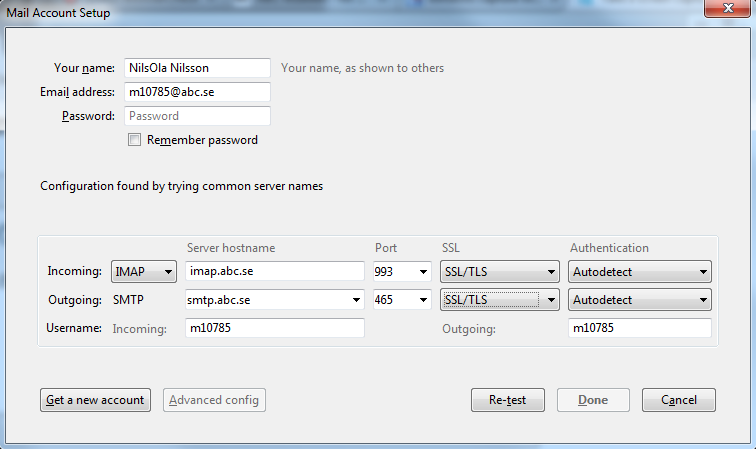Expand the incoming Authentication dropdown

pos(640,271)
